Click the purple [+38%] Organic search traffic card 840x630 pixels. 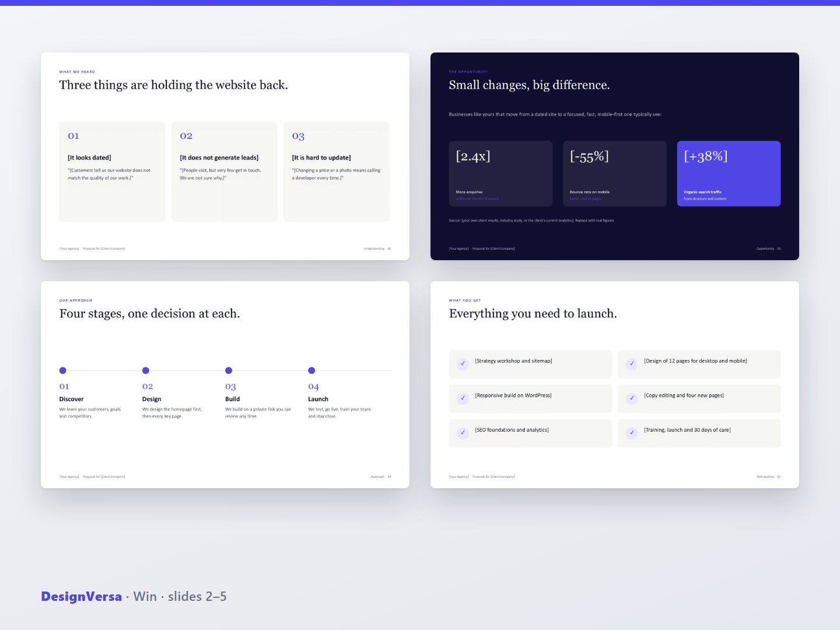729,173
